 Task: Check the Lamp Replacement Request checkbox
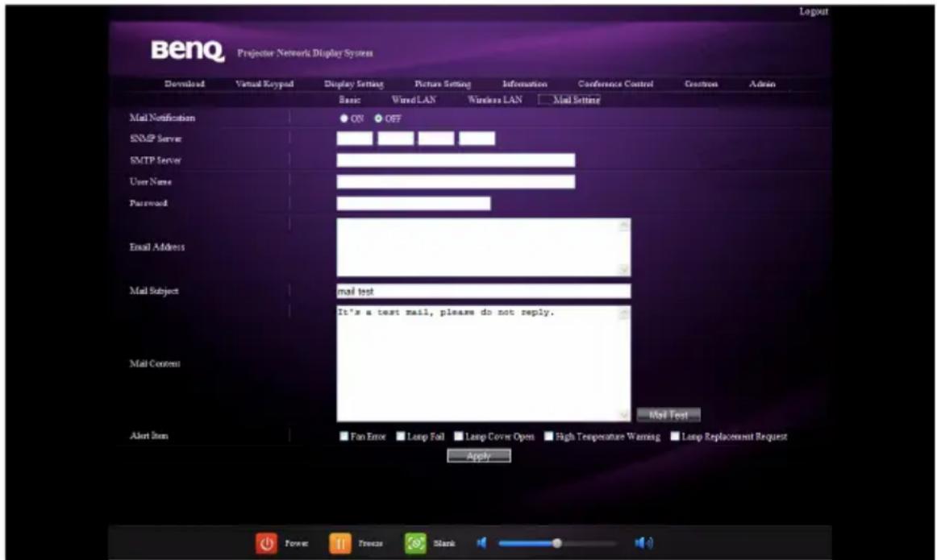pyautogui.click(x=675, y=437)
